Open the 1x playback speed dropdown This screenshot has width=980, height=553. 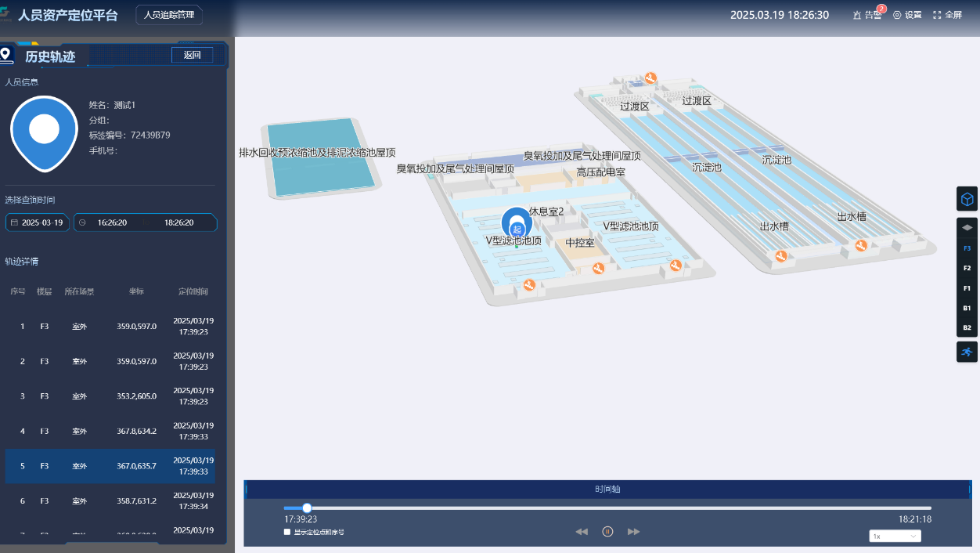pos(895,537)
